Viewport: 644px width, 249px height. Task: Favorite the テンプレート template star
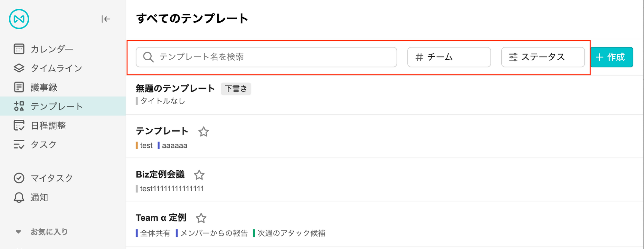pyautogui.click(x=204, y=132)
